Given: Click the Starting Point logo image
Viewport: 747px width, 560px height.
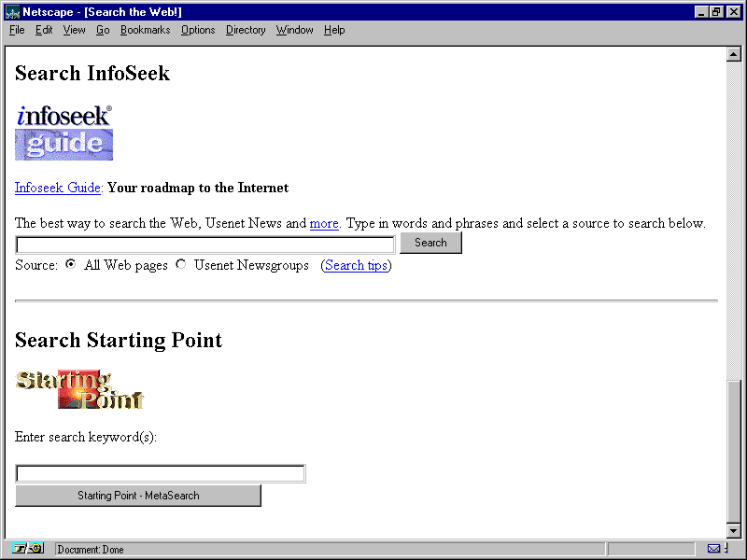Looking at the screenshot, I should coord(79,390).
